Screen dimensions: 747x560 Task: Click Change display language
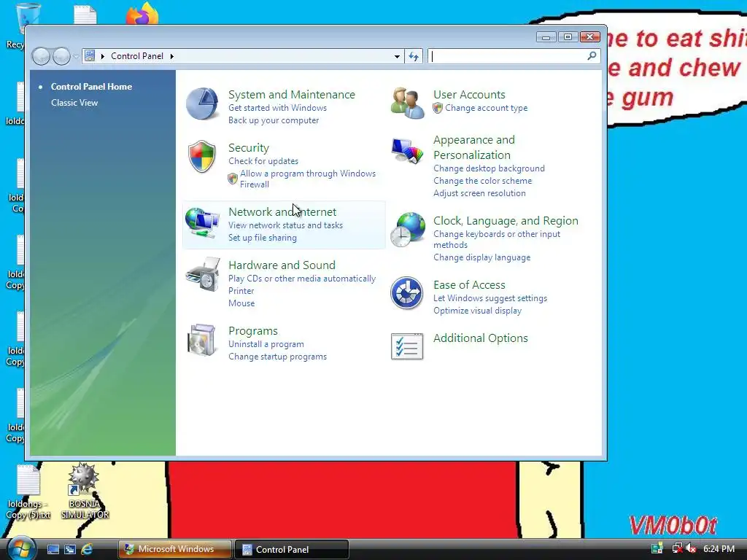coord(481,257)
